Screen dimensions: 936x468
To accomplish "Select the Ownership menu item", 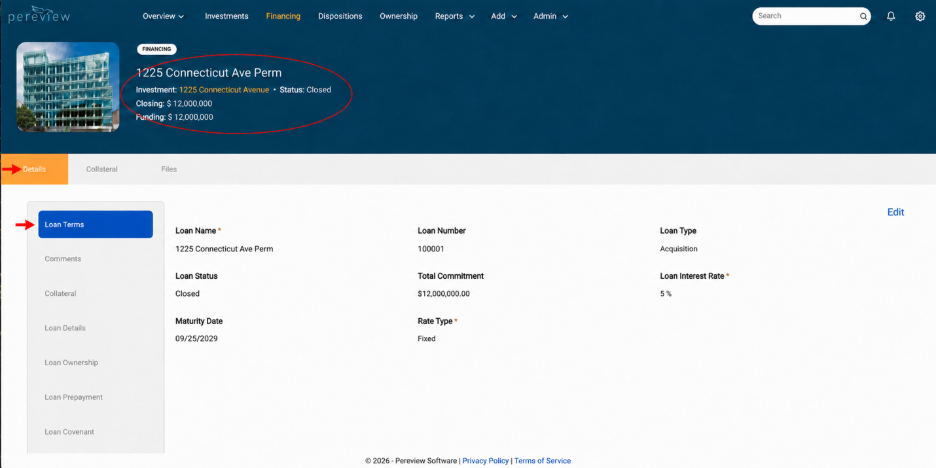I will [398, 16].
